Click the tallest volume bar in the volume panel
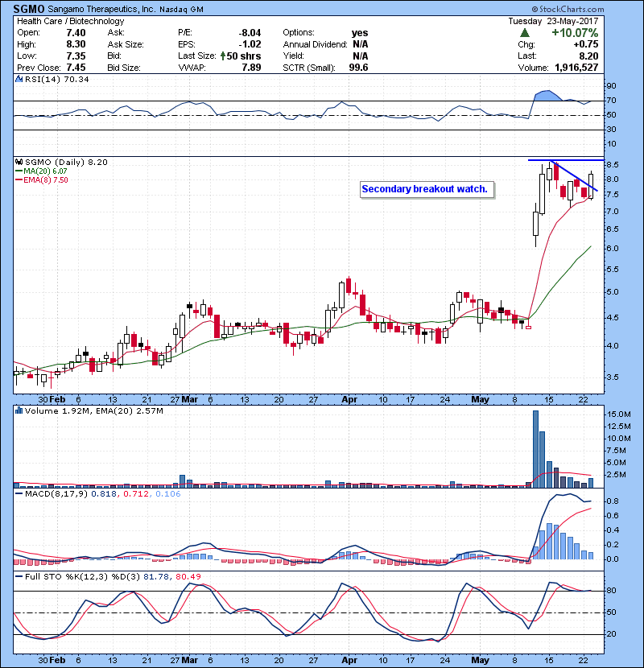 (x=536, y=449)
